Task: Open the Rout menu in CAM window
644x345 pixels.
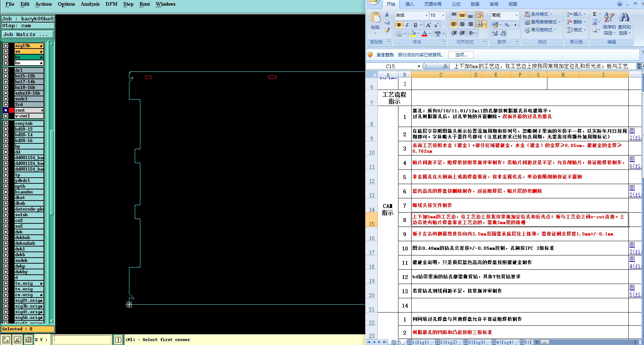Action: (x=145, y=4)
